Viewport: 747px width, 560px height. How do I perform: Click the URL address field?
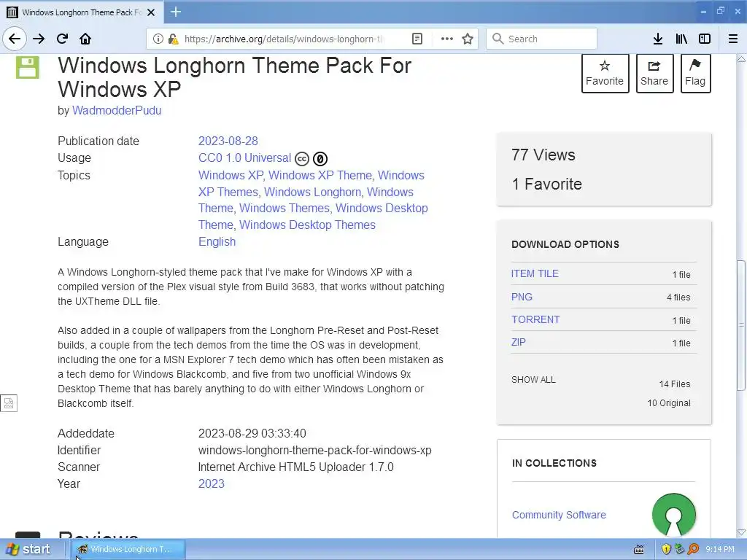(x=284, y=39)
